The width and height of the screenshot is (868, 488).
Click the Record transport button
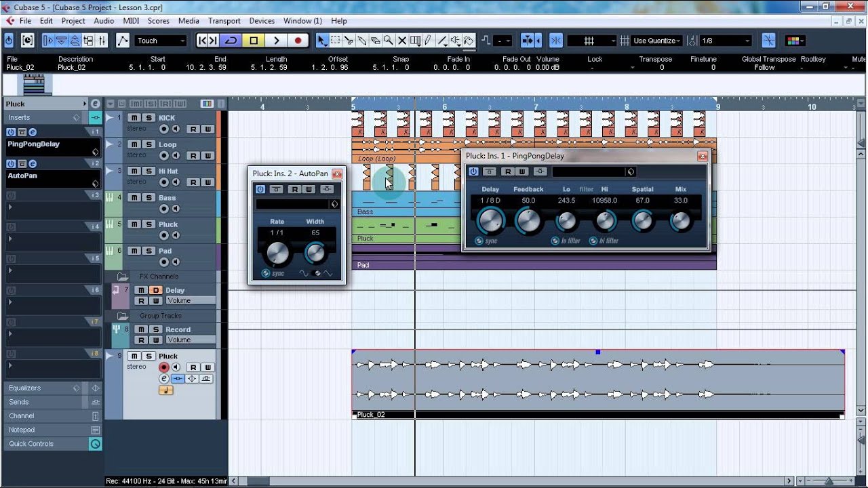298,41
